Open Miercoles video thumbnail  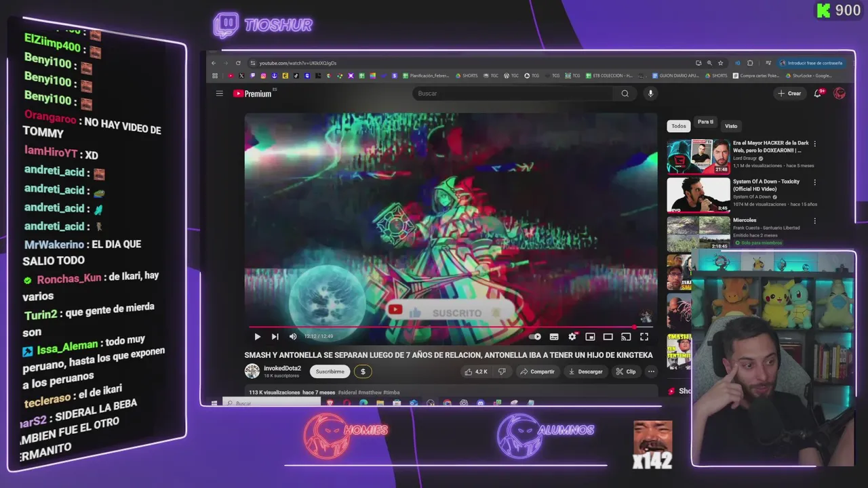[x=698, y=234]
